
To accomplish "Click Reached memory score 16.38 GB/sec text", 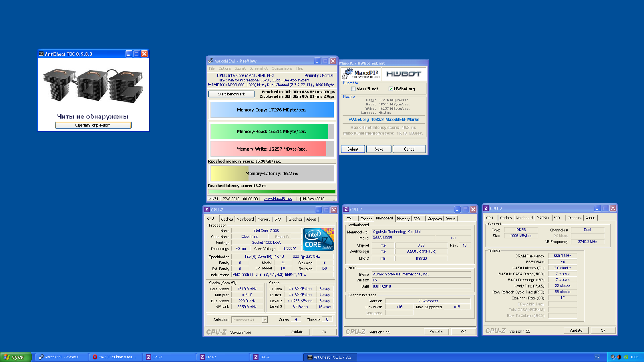I will point(244,161).
